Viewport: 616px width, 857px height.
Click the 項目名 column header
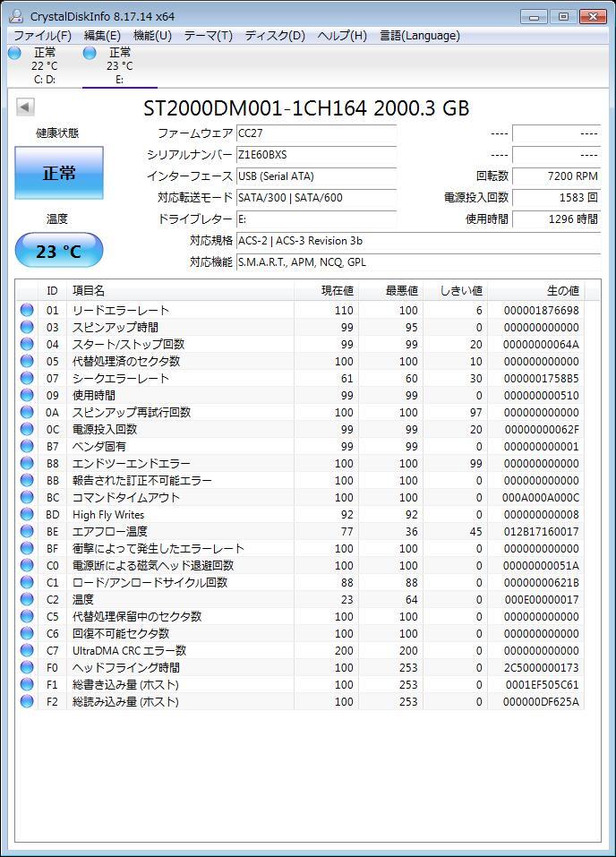tap(180, 291)
